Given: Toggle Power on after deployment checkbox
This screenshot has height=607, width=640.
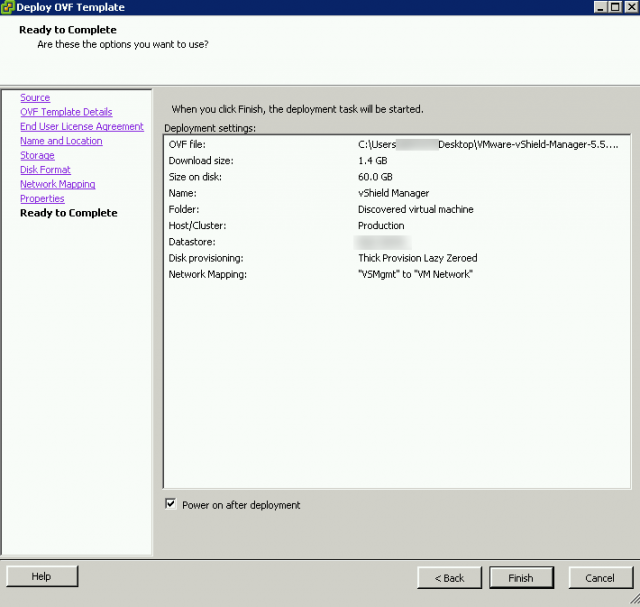Looking at the screenshot, I should [171, 504].
